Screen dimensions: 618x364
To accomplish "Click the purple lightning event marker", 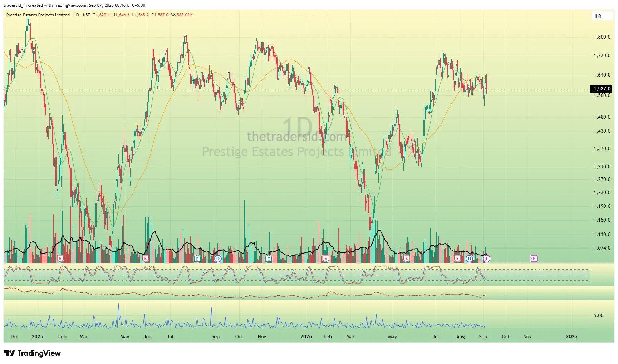I will (486, 259).
